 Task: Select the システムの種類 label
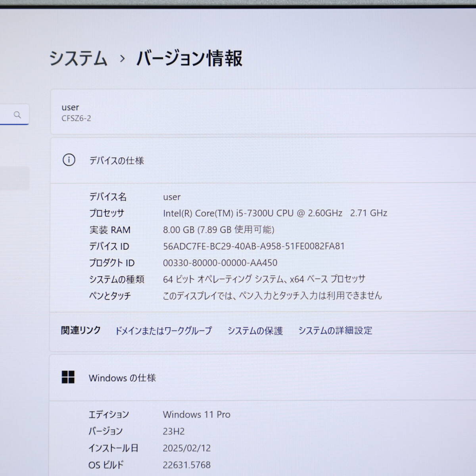117,279
